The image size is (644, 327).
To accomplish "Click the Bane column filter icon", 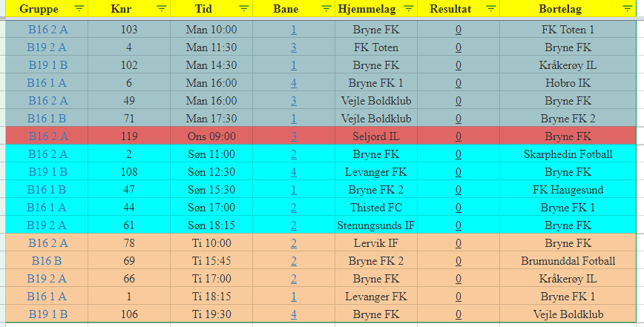I will (x=325, y=8).
